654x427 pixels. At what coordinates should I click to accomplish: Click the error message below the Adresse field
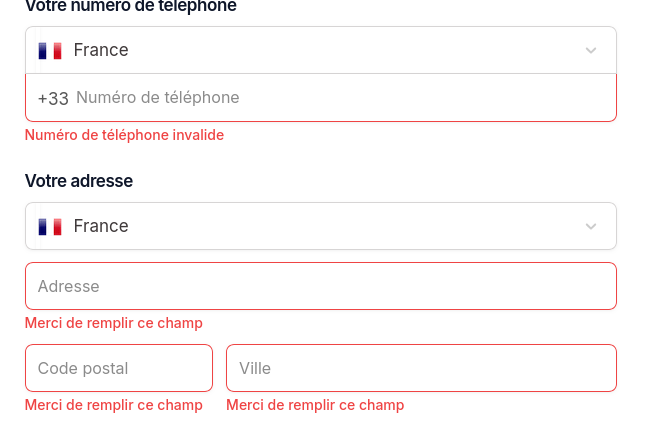coord(114,323)
